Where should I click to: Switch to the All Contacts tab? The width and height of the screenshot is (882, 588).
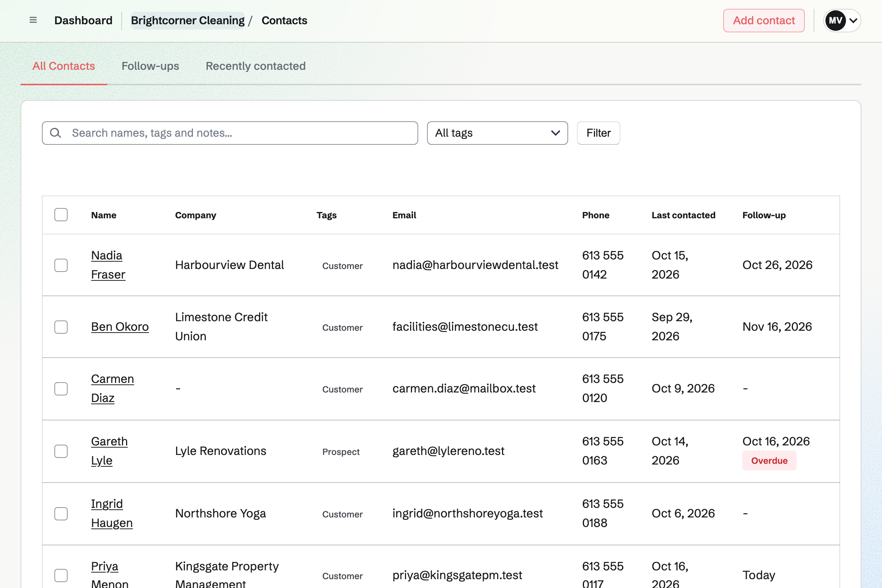pyautogui.click(x=64, y=66)
